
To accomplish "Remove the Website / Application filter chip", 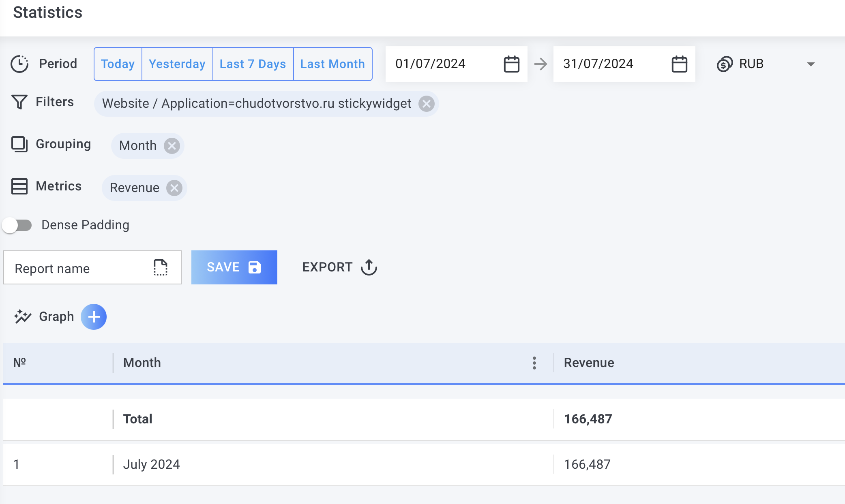I will point(426,104).
